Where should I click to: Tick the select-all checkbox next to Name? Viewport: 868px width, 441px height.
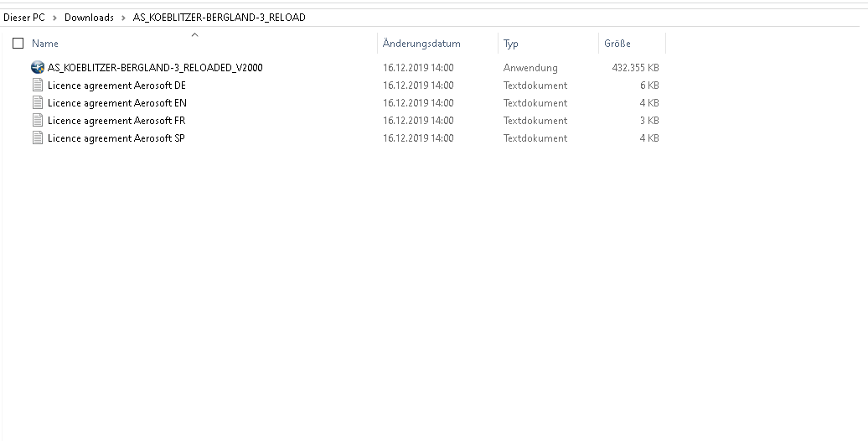pyautogui.click(x=18, y=44)
